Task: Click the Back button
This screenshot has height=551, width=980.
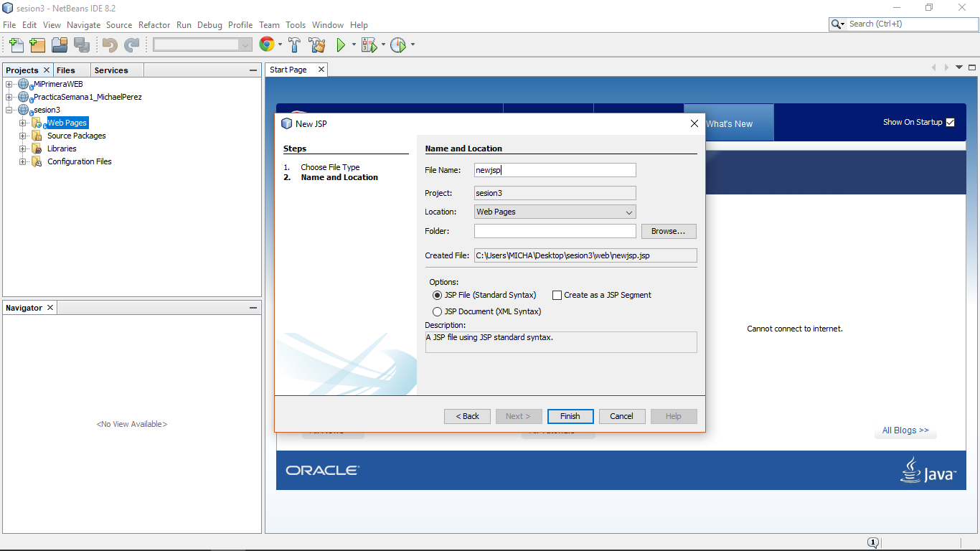Action: (467, 416)
